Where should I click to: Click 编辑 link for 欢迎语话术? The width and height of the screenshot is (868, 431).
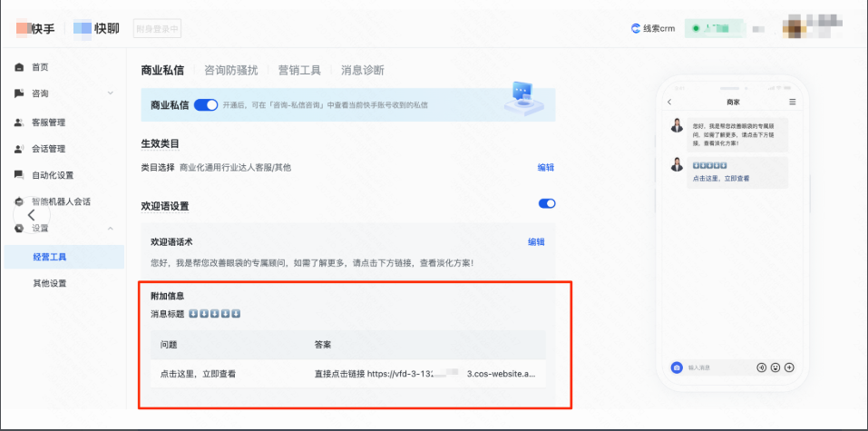point(536,241)
